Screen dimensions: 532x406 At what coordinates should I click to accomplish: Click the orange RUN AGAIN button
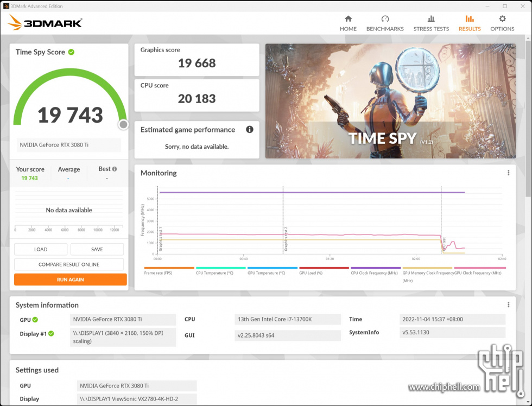71,280
